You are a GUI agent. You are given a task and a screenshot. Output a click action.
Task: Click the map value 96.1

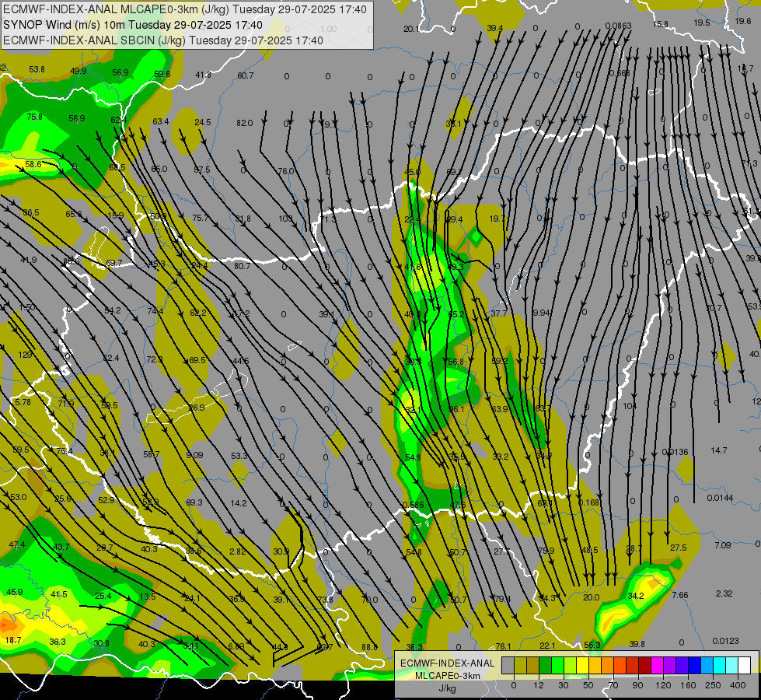[456, 410]
